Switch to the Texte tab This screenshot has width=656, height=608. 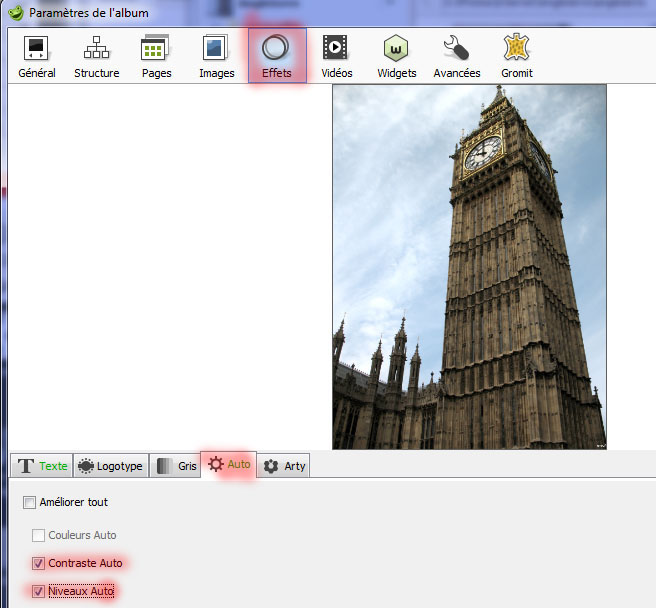[x=42, y=466]
